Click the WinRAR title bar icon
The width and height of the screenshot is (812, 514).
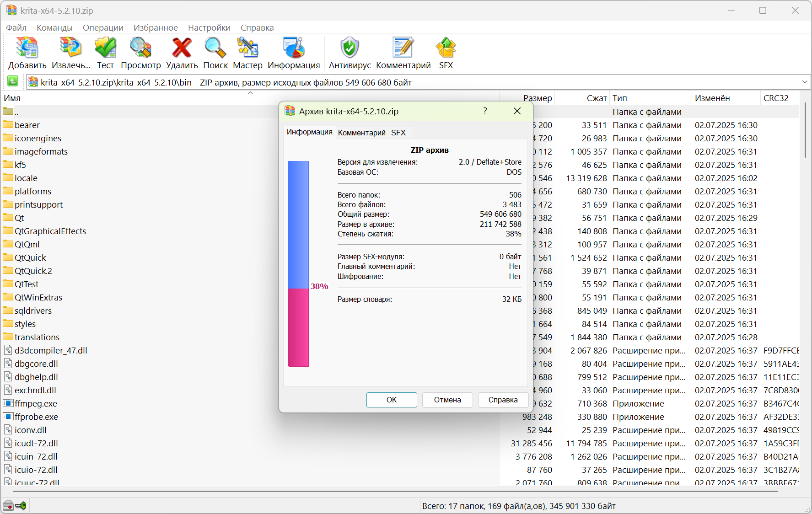(11, 10)
